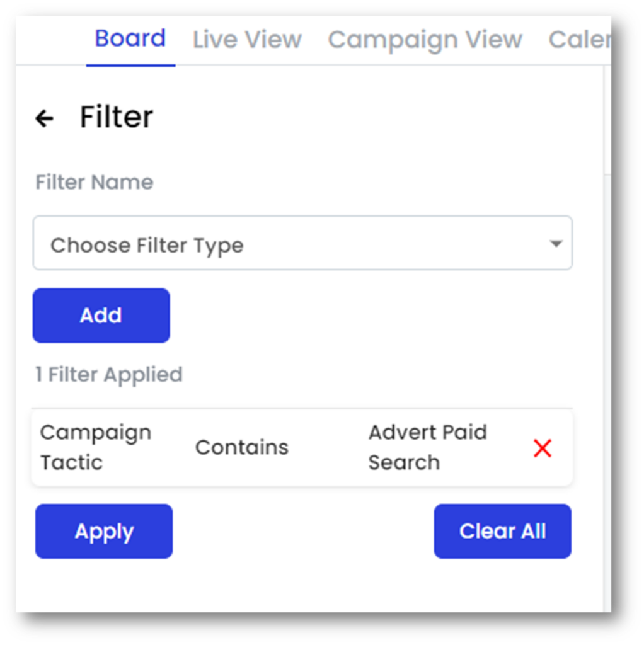Screen dimensions: 644x645
Task: Select the Campaign View tab
Action: [425, 40]
